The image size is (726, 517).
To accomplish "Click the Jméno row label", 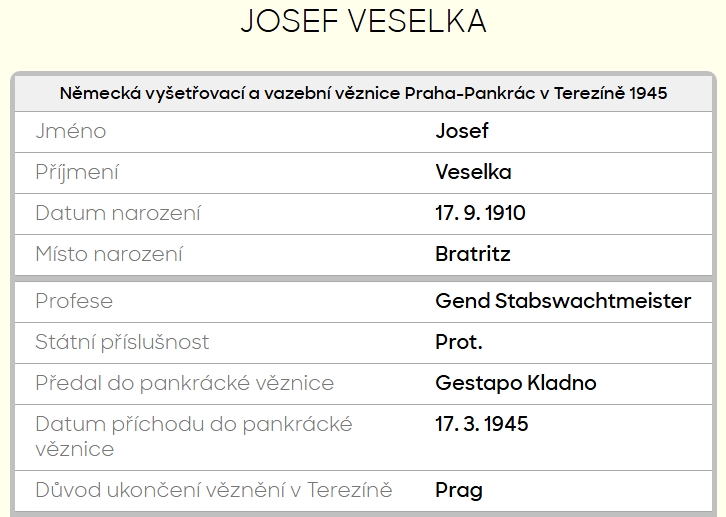I will (x=70, y=131).
